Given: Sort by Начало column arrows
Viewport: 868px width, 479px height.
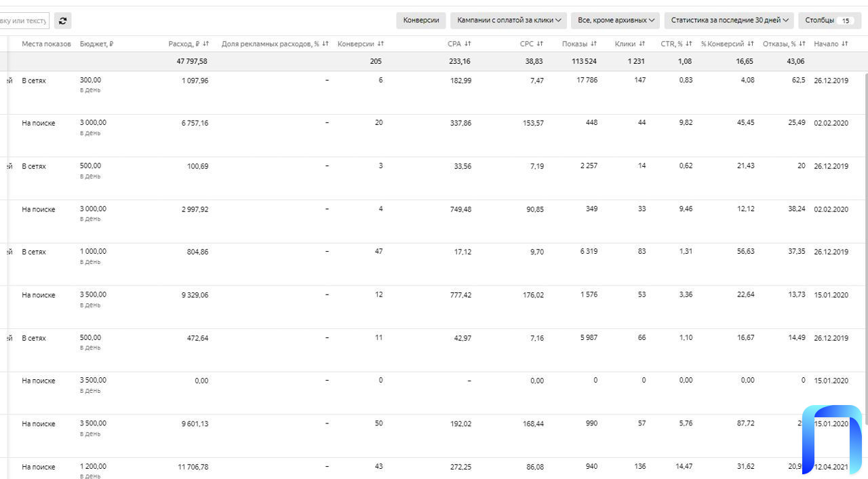Looking at the screenshot, I should coord(845,44).
